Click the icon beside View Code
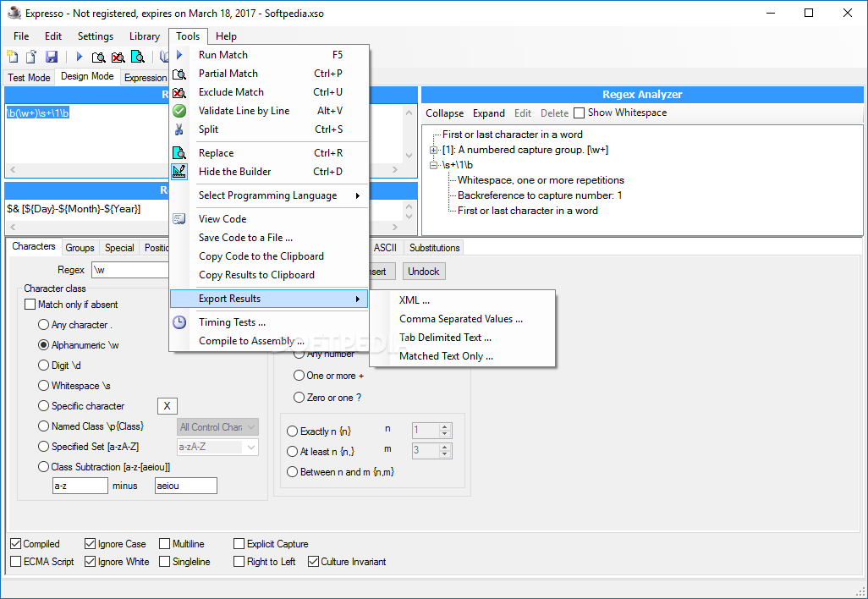 [x=179, y=218]
